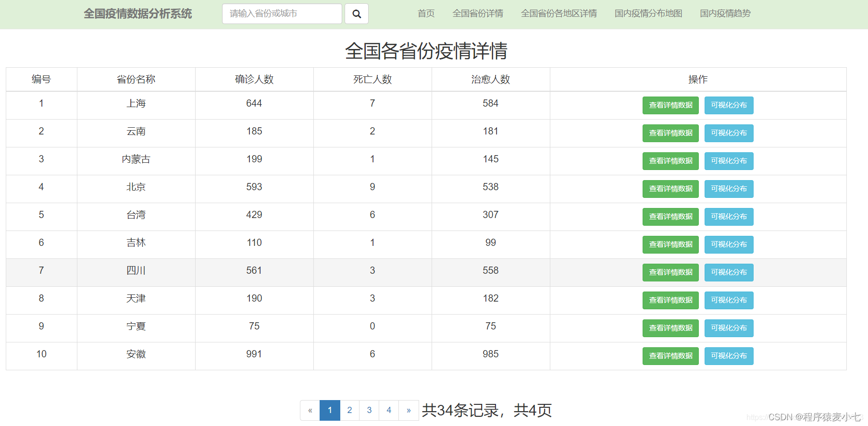View detail data for 宁夏
The width and height of the screenshot is (868, 426).
(670, 329)
